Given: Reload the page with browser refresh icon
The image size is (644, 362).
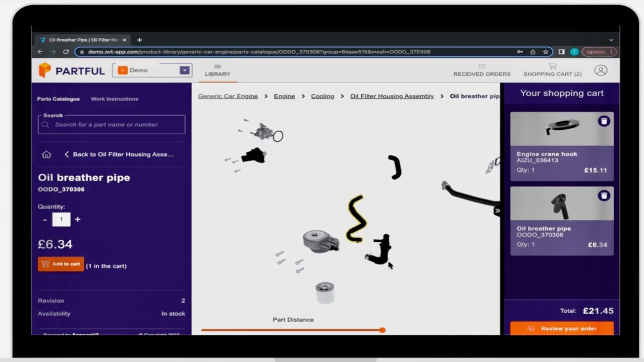Looking at the screenshot, I should pos(66,52).
